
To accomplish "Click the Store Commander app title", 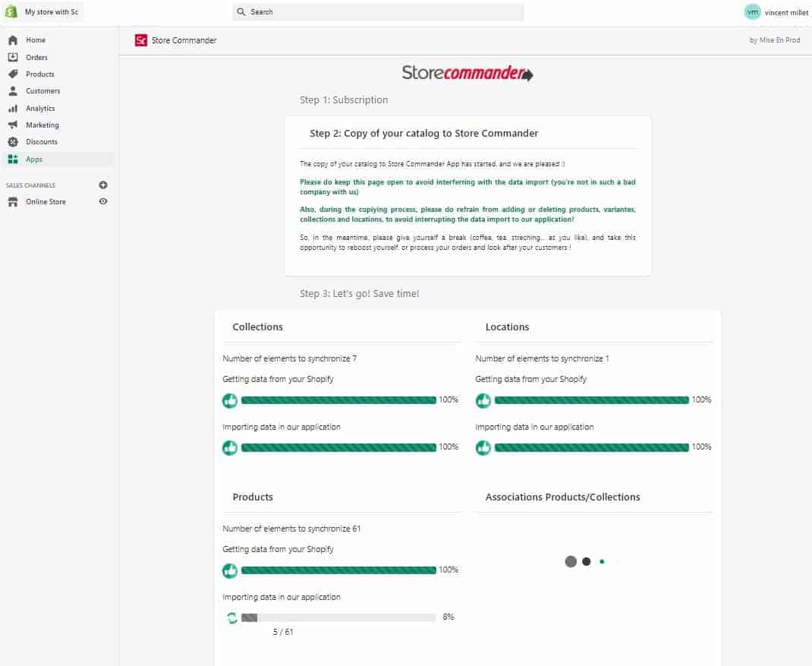I will 184,40.
